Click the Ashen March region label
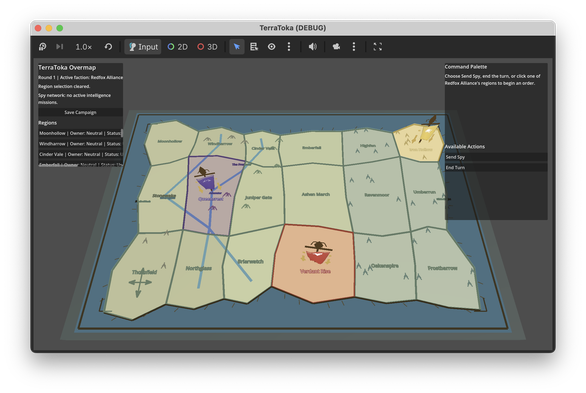The width and height of the screenshot is (586, 393). [316, 194]
